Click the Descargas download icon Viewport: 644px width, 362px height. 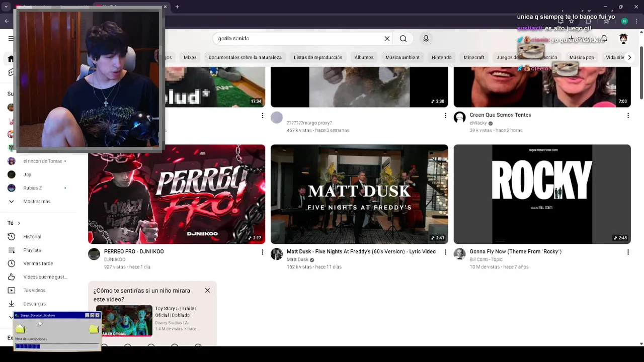(x=11, y=304)
